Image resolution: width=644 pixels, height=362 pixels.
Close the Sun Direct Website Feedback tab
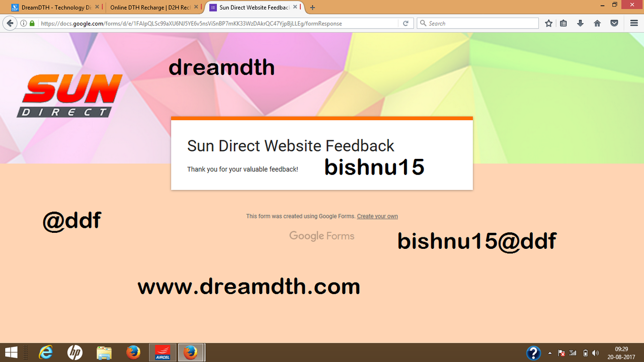coord(295,8)
